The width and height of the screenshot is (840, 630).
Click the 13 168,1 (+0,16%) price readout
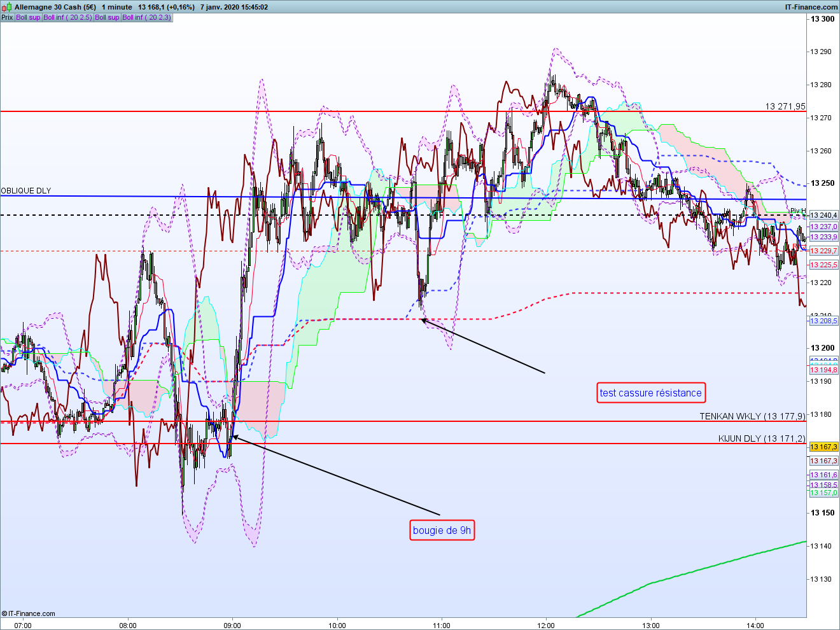pyautogui.click(x=166, y=7)
